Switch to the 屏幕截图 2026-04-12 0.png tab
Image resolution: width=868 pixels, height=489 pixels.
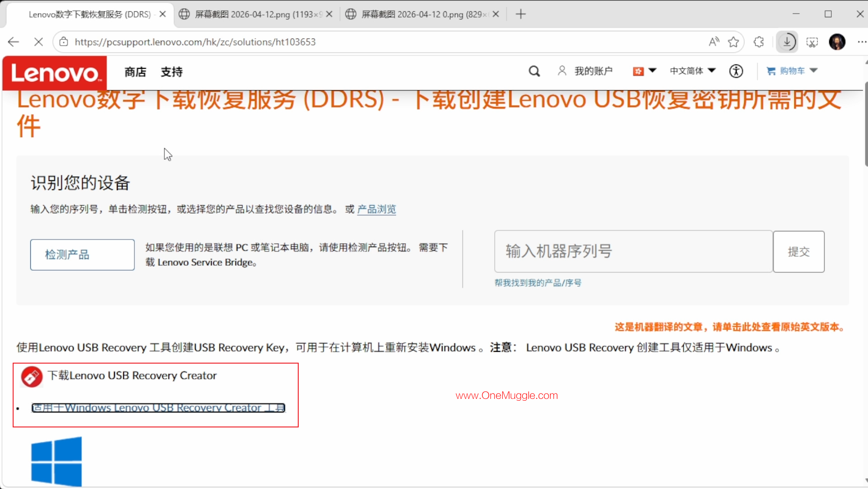tap(422, 14)
